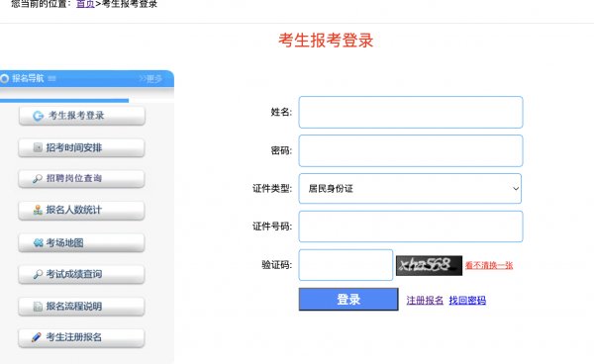Viewport: 594px width, 364px height.
Task: Open the 报名人数统计 sidebar item
Action: (81, 211)
